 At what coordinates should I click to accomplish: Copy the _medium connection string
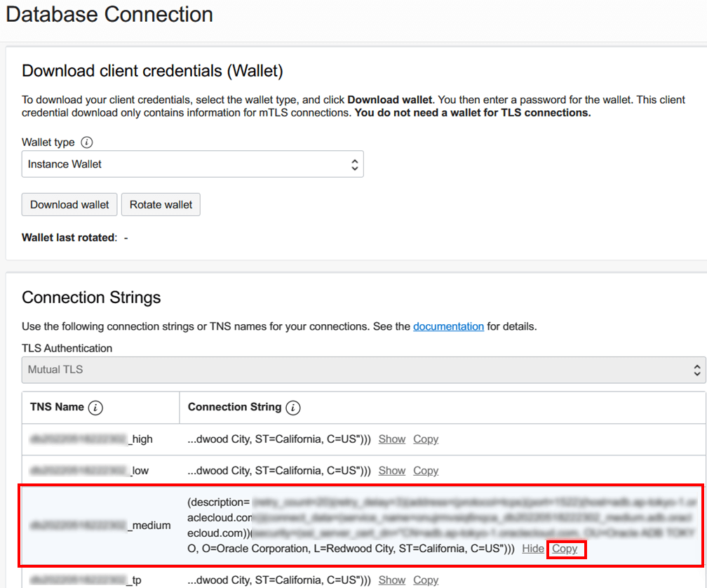pyautogui.click(x=565, y=549)
